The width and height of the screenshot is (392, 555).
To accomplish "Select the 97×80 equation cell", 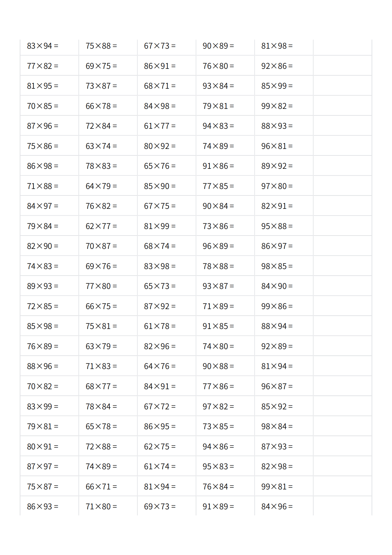I will pyautogui.click(x=277, y=186).
